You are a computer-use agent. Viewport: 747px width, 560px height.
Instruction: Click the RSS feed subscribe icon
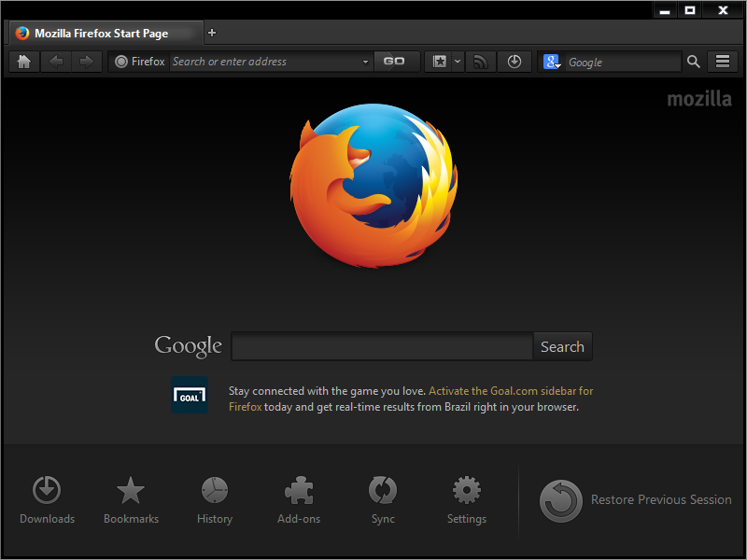[481, 62]
